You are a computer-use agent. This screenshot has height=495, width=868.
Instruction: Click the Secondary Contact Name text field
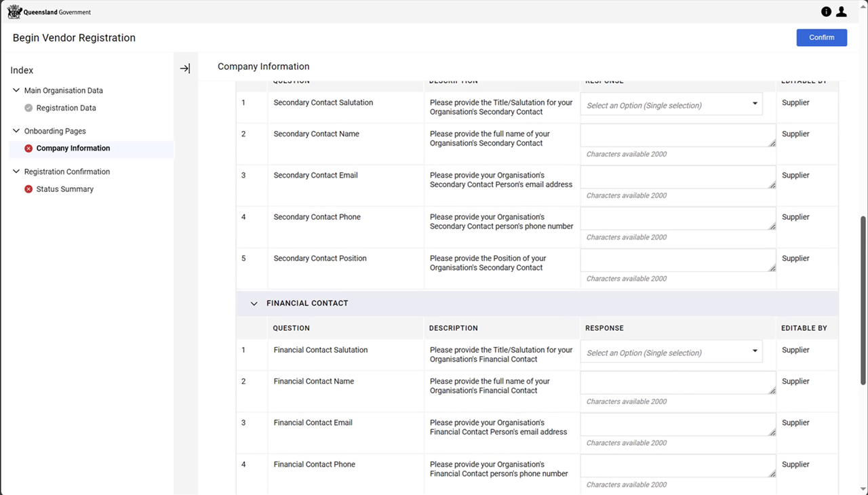(677, 136)
